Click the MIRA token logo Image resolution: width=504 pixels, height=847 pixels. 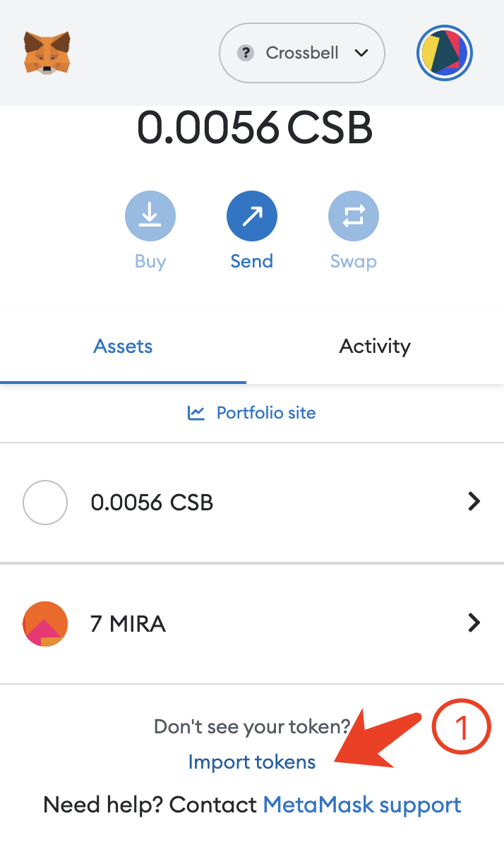(45, 624)
